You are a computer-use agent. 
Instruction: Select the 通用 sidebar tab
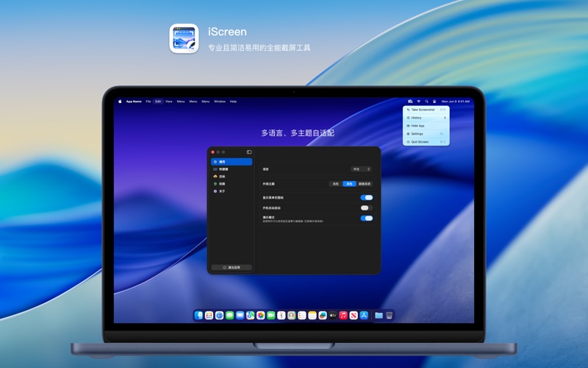point(232,162)
